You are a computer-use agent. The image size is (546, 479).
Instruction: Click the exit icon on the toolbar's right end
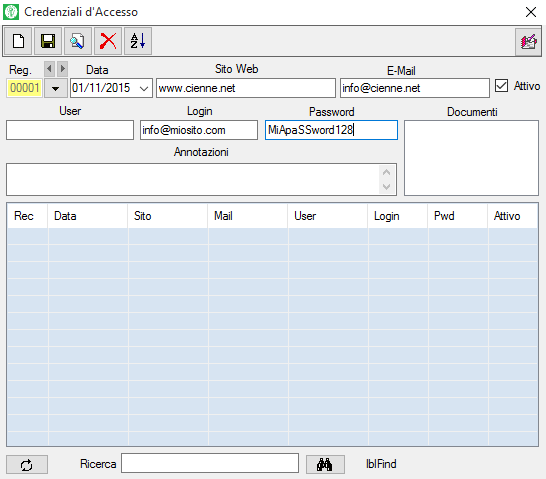pos(528,42)
